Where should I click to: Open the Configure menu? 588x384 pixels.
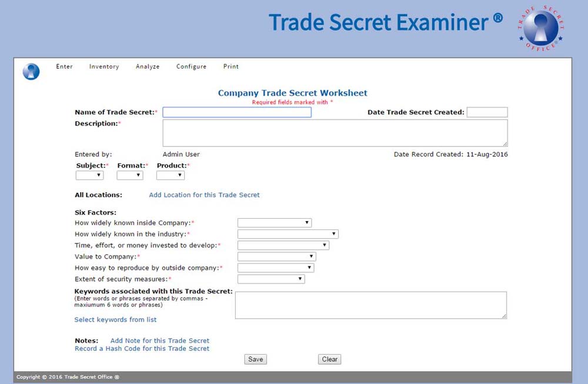pos(191,66)
